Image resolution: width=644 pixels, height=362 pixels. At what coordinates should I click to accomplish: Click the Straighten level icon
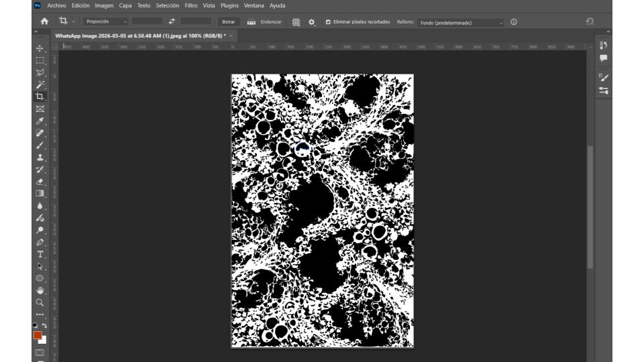(251, 22)
